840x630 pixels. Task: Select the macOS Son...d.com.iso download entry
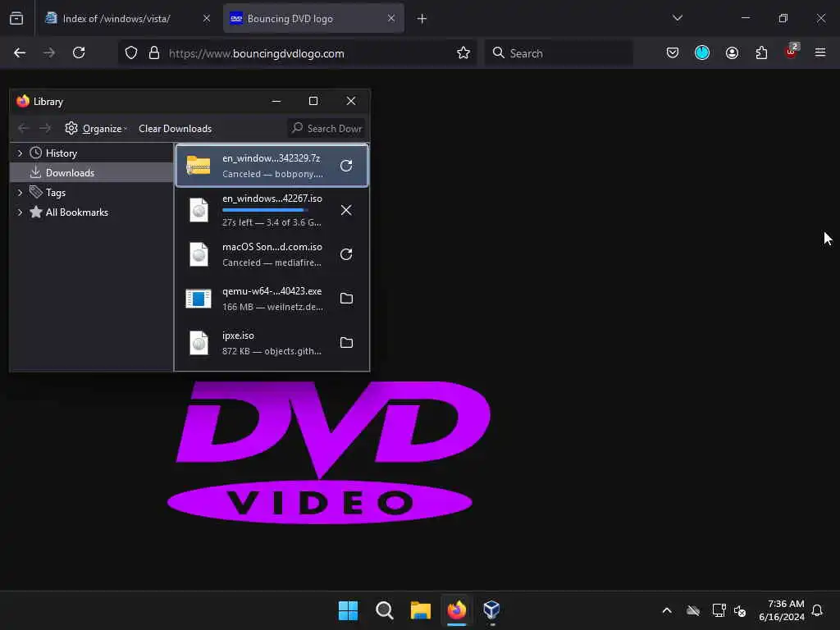272,254
